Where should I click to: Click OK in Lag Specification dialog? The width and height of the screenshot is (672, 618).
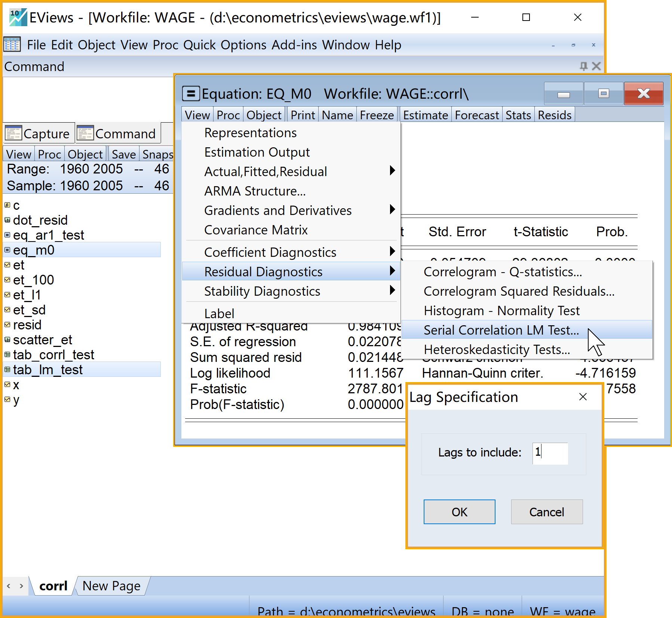point(459,512)
